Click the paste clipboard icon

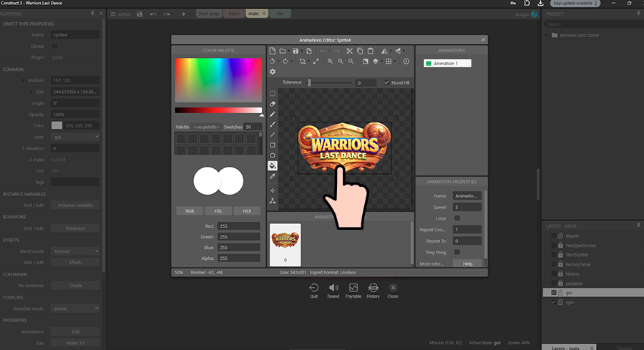coord(371,51)
